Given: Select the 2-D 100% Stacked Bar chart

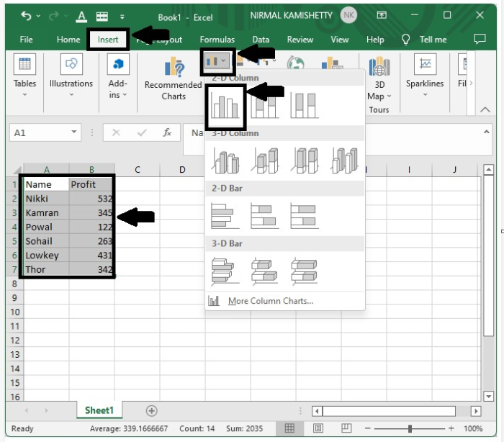Looking at the screenshot, I should [305, 216].
